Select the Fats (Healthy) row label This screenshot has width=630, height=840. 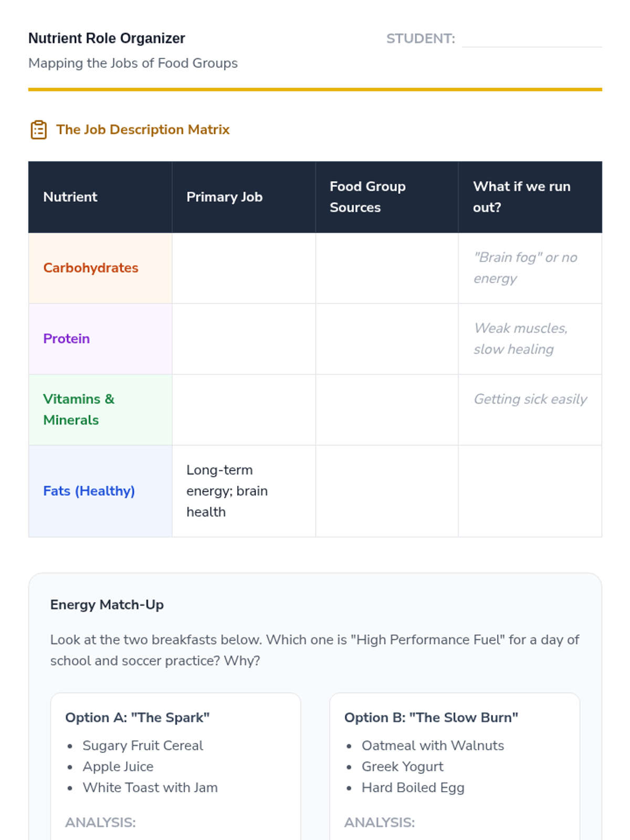tap(89, 491)
